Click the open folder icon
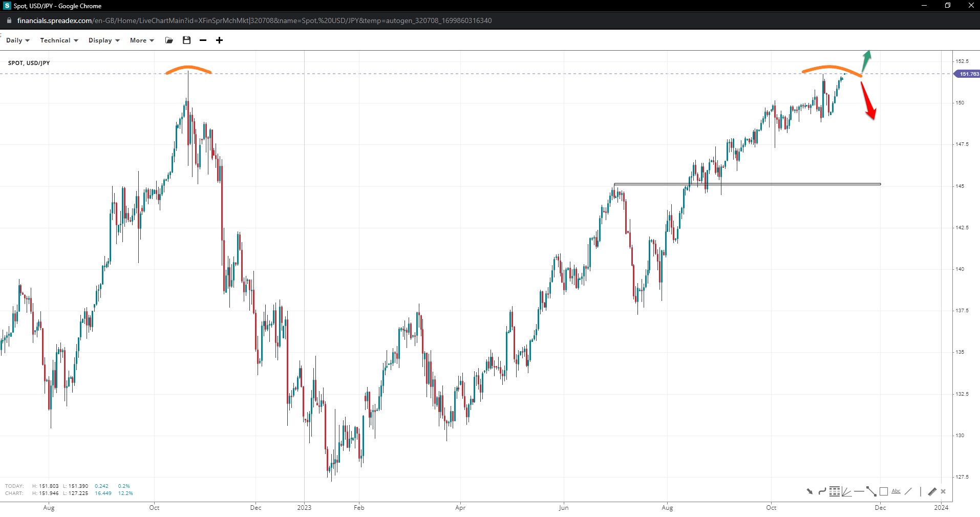This screenshot has width=980, height=517. [169, 40]
